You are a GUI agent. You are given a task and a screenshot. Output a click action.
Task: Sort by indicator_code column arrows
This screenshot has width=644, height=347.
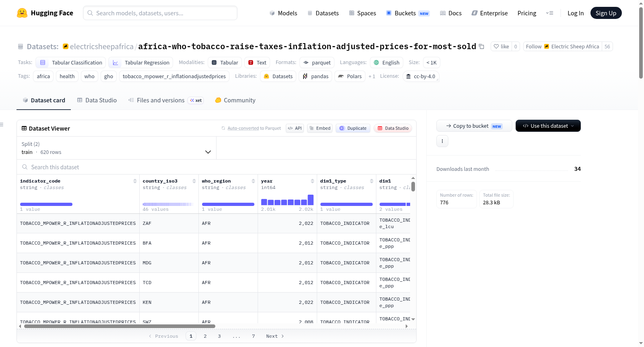point(135,181)
